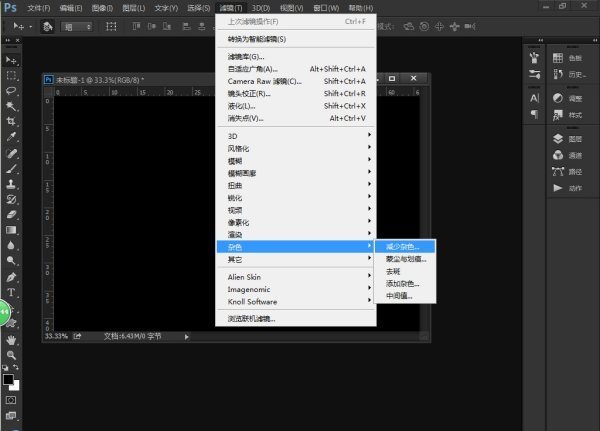The image size is (600, 431).
Task: Select the Clone Stamp tool
Action: [x=11, y=184]
